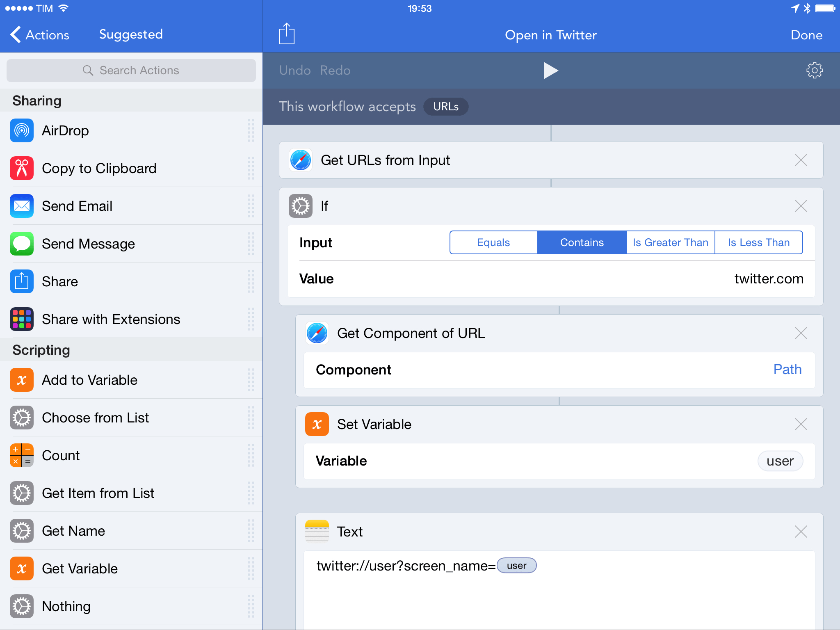Tap the Share with Extensions grid icon

coord(22,319)
